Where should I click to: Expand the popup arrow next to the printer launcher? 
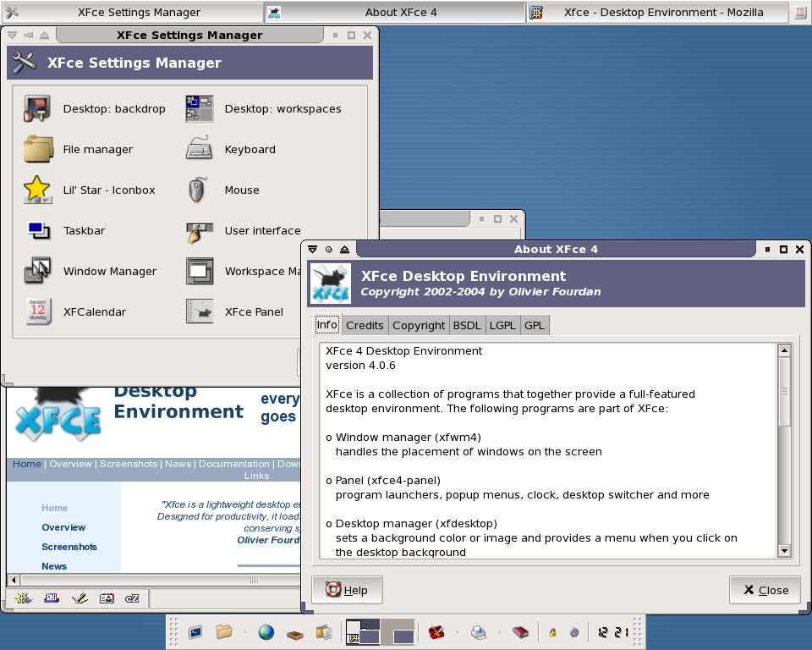[x=499, y=632]
